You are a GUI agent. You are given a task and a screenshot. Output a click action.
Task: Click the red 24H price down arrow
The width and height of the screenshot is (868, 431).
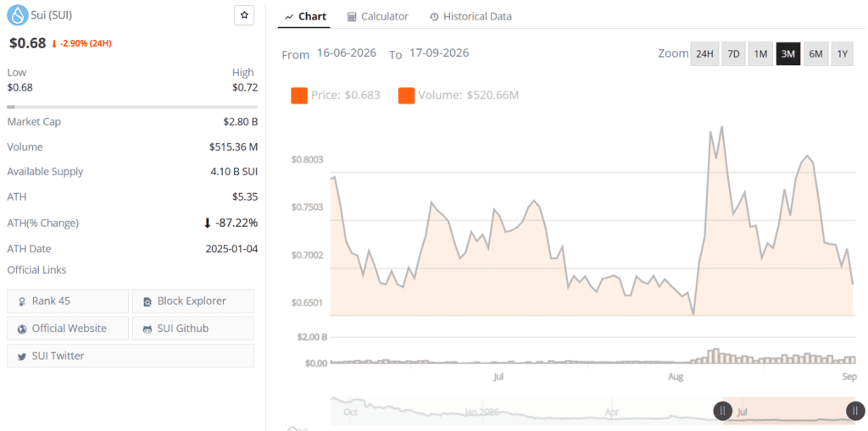(54, 44)
